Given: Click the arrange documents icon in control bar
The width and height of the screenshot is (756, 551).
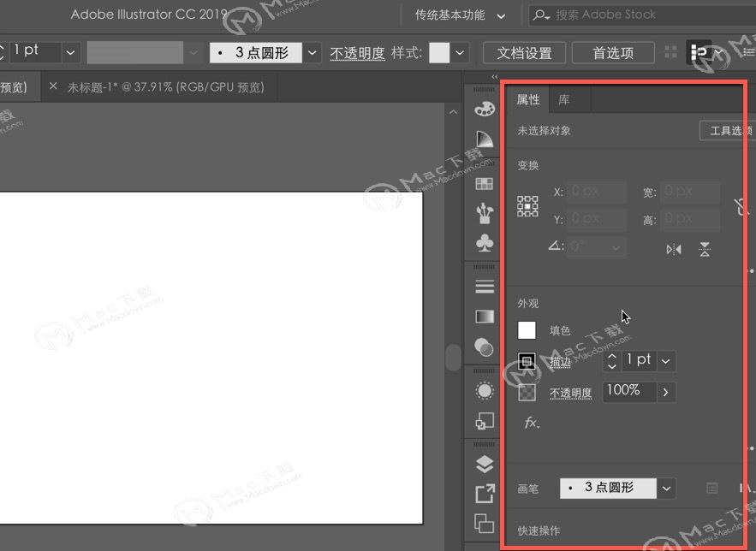Looking at the screenshot, I should [x=698, y=52].
